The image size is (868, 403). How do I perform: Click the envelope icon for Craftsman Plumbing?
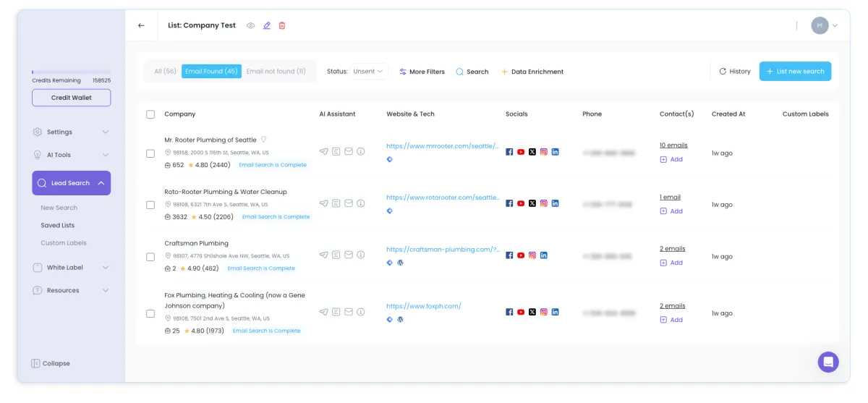click(349, 255)
